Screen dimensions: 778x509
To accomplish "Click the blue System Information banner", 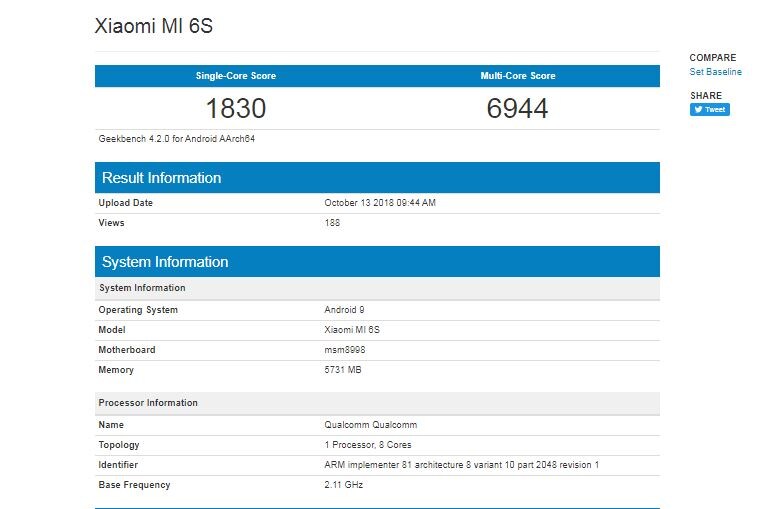I will click(x=377, y=261).
